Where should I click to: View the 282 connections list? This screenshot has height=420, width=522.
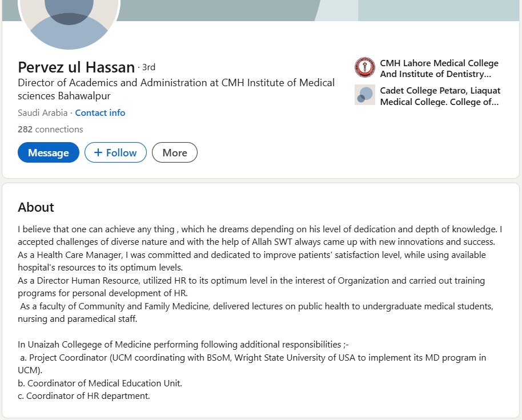(50, 129)
